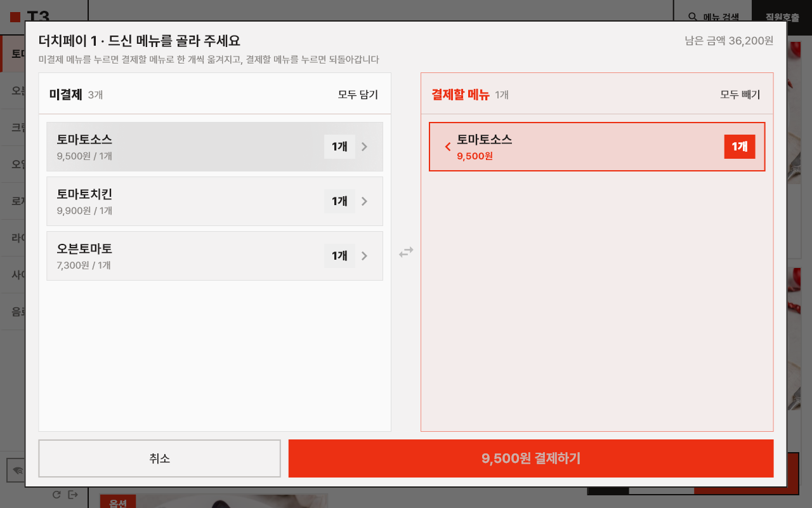Click the 모두 빼기 link
812x508 pixels.
(x=740, y=95)
